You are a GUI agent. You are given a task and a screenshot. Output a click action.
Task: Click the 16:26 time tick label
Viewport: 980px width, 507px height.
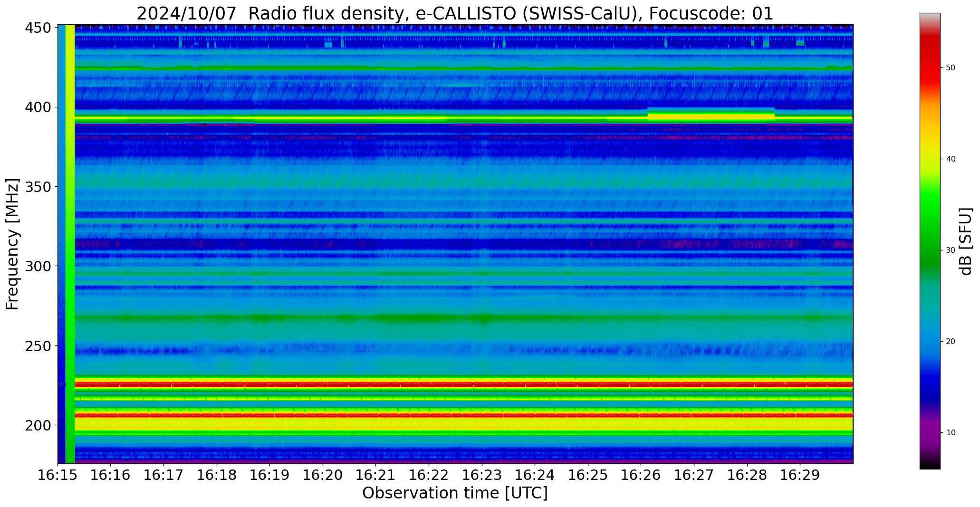coord(641,474)
